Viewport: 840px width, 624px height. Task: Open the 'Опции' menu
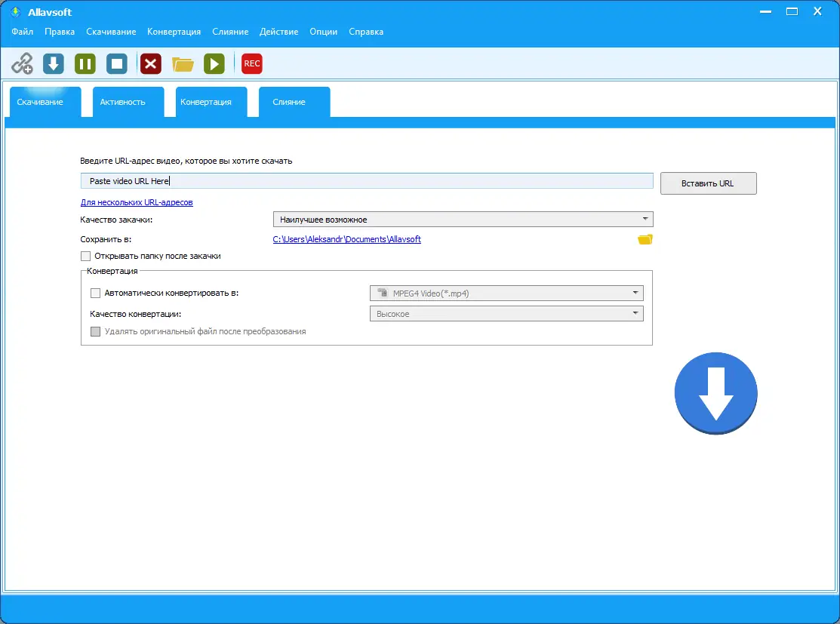click(x=323, y=32)
